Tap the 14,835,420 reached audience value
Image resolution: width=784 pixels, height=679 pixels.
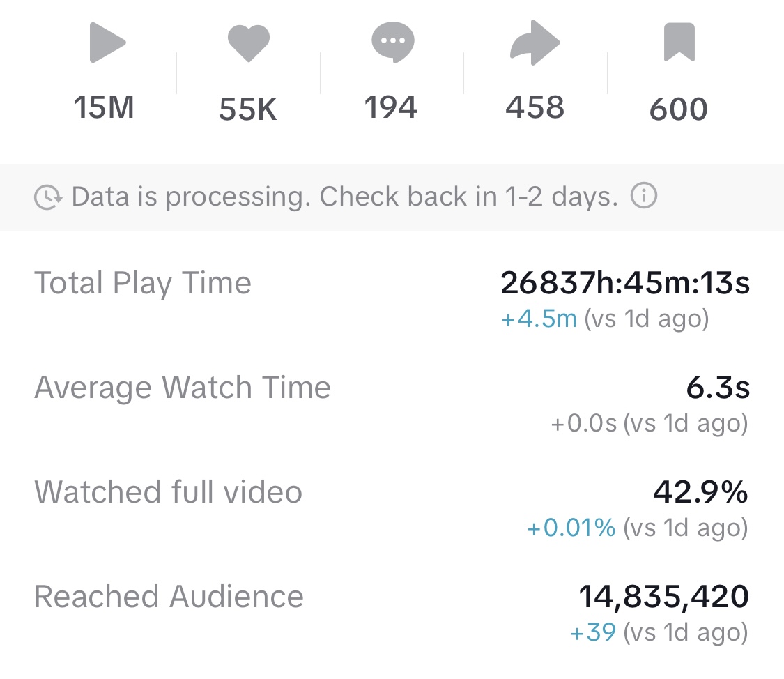click(663, 597)
